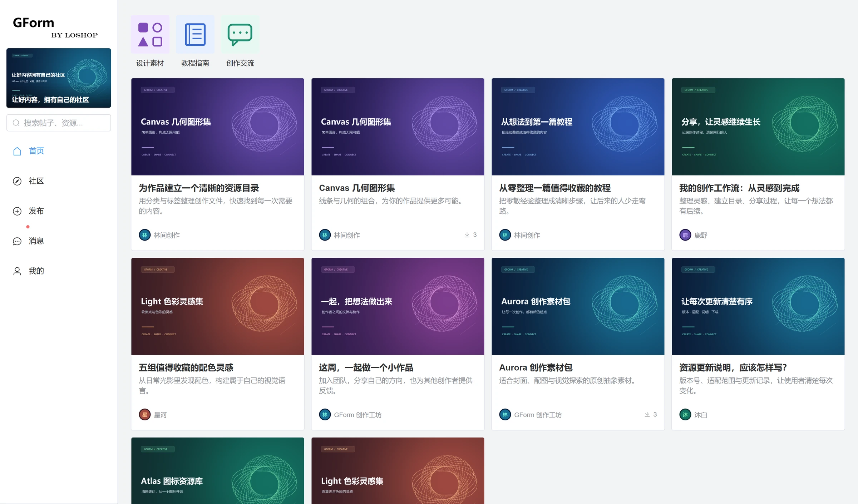Click 星河 author avatar
This screenshot has height=504, width=858.
click(145, 415)
